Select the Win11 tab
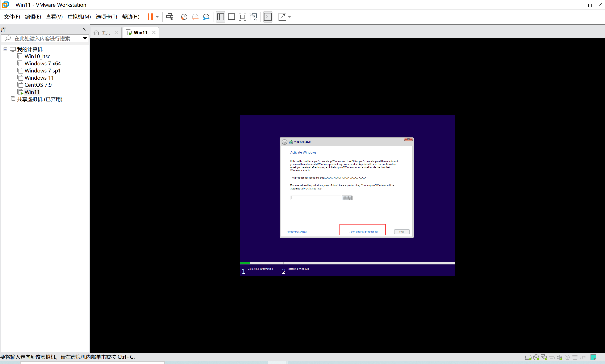This screenshot has height=364, width=605. click(x=141, y=32)
